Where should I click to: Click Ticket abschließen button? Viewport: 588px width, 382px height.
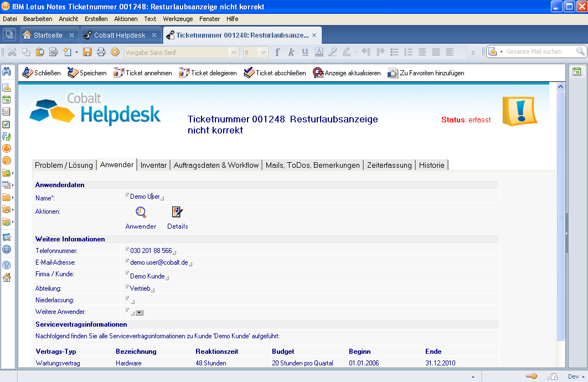coord(275,73)
